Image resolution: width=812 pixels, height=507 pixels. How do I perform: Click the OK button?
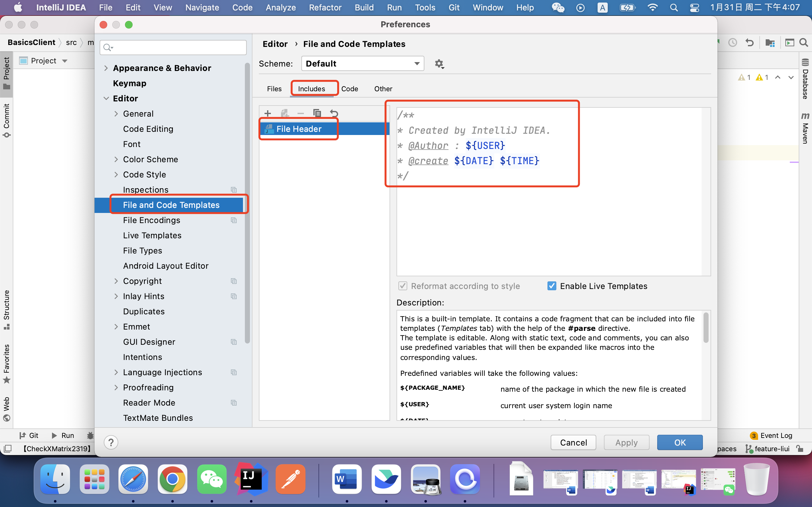679,442
